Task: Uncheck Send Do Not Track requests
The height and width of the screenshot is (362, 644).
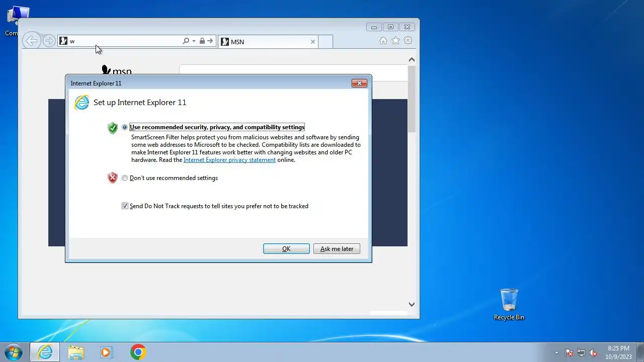Action: coord(125,206)
